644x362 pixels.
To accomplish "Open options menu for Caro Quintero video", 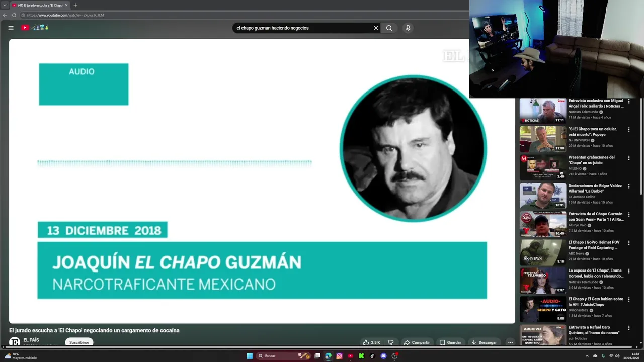I will click(x=628, y=328).
